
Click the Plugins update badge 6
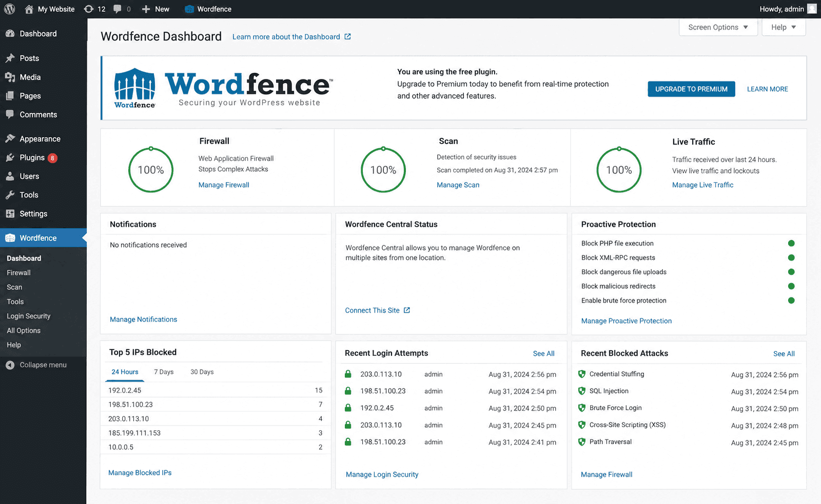pyautogui.click(x=52, y=158)
